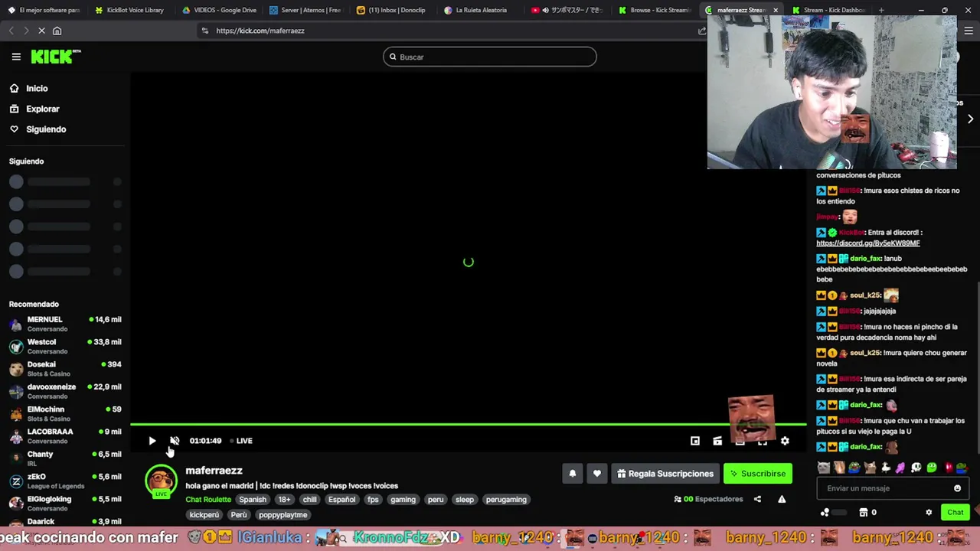Switch to (11) Inbox | Donoclip tab

tap(393, 10)
